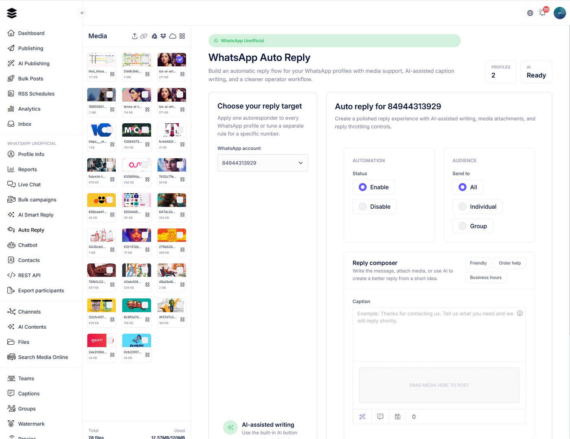Select the checked woman portrait thumbnail
Screen dimensions: 570x439
click(172, 60)
